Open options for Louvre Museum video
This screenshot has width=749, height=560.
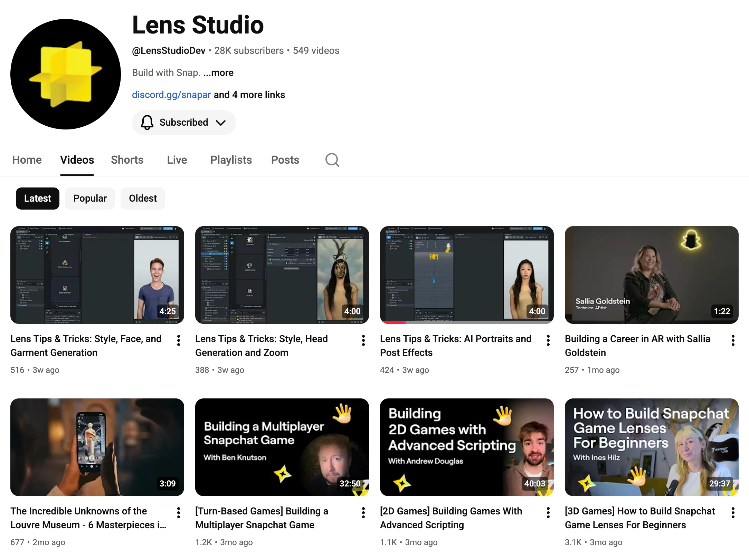tap(179, 513)
